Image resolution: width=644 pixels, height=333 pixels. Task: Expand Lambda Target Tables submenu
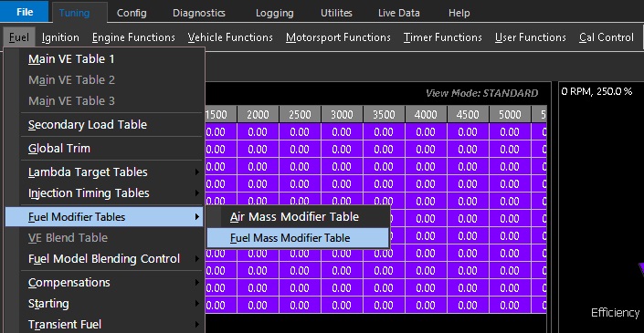[105, 172]
